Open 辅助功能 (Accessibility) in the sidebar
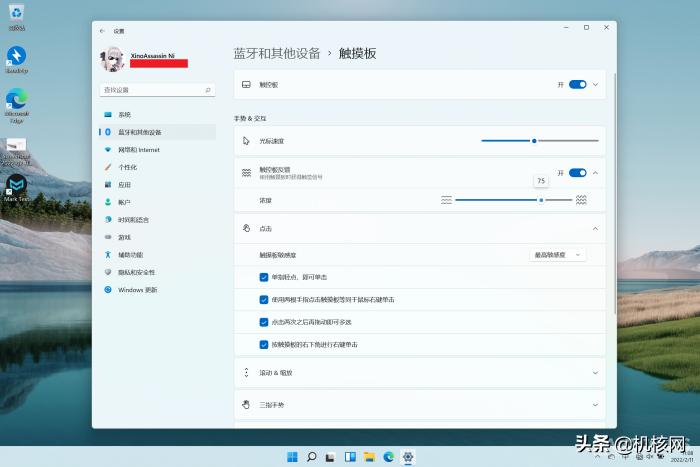The width and height of the screenshot is (700, 467). (x=157, y=254)
